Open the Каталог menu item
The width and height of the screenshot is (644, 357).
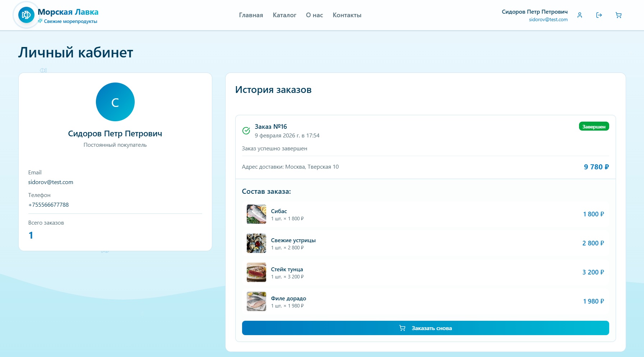284,15
